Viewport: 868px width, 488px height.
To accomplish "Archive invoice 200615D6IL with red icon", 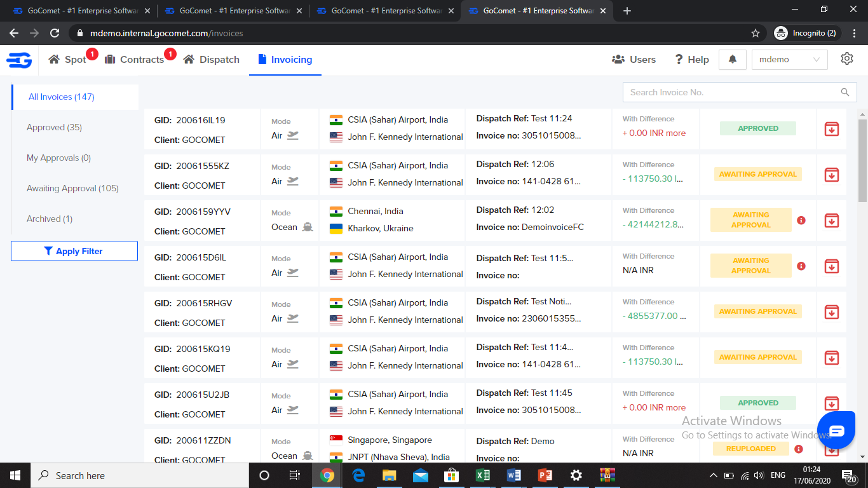I will [831, 266].
